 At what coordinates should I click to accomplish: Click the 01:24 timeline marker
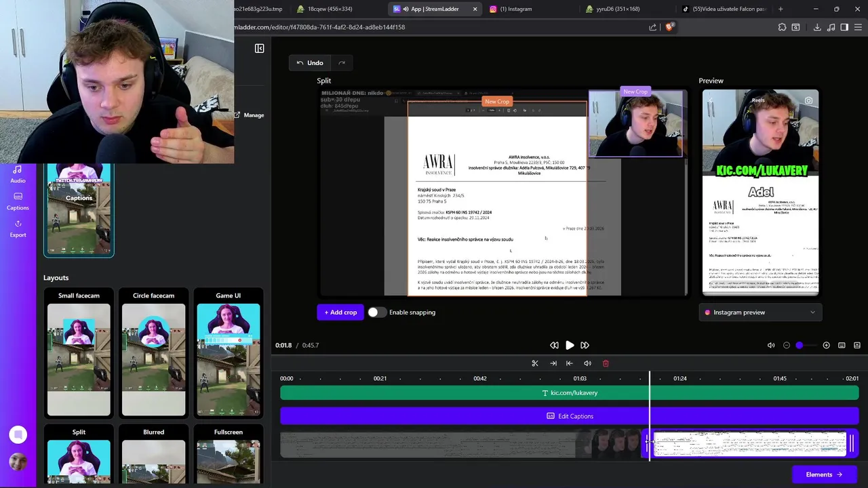[679, 378]
